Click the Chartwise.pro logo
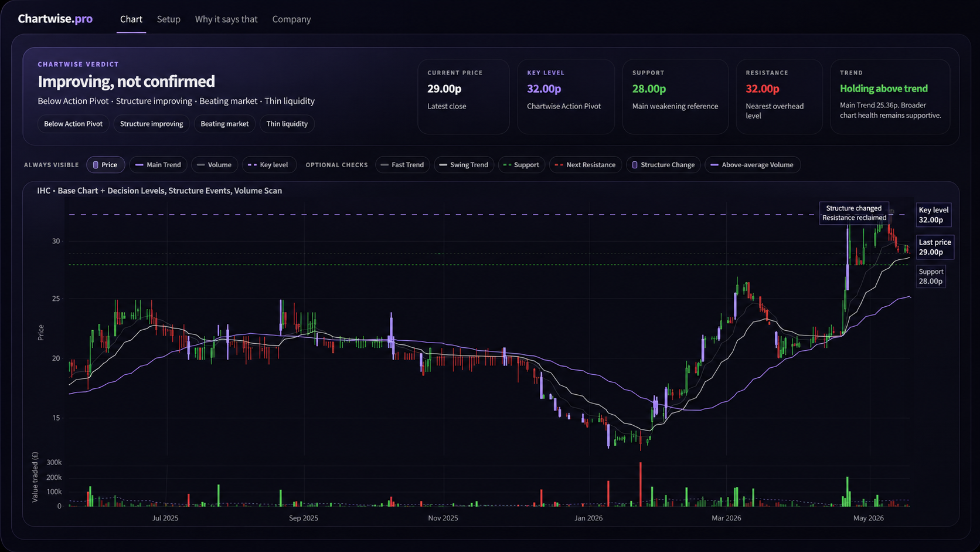Image resolution: width=980 pixels, height=552 pixels. [x=55, y=19]
